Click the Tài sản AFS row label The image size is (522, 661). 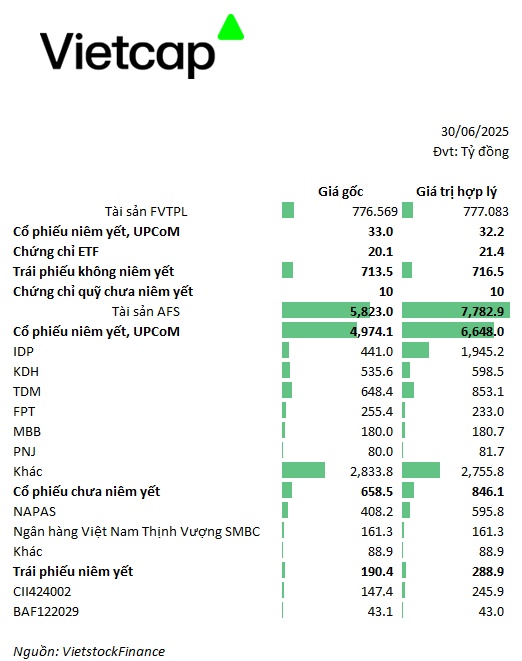(145, 311)
